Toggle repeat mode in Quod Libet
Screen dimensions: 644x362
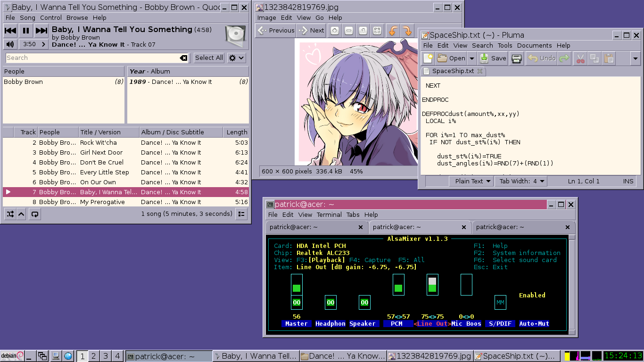(34, 214)
